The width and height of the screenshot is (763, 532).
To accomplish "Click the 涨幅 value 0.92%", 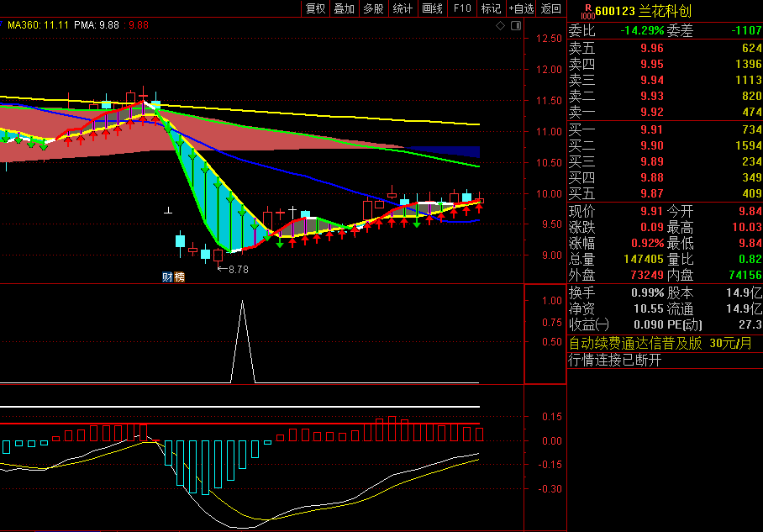I will (648, 243).
